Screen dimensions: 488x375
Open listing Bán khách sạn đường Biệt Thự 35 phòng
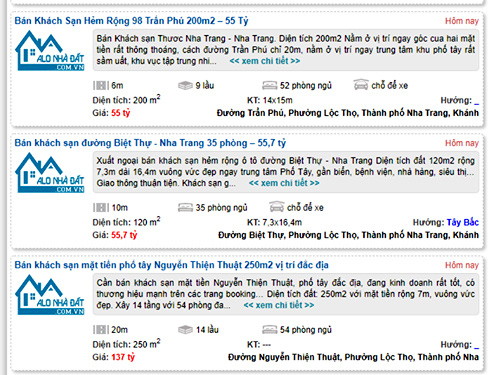(x=150, y=143)
